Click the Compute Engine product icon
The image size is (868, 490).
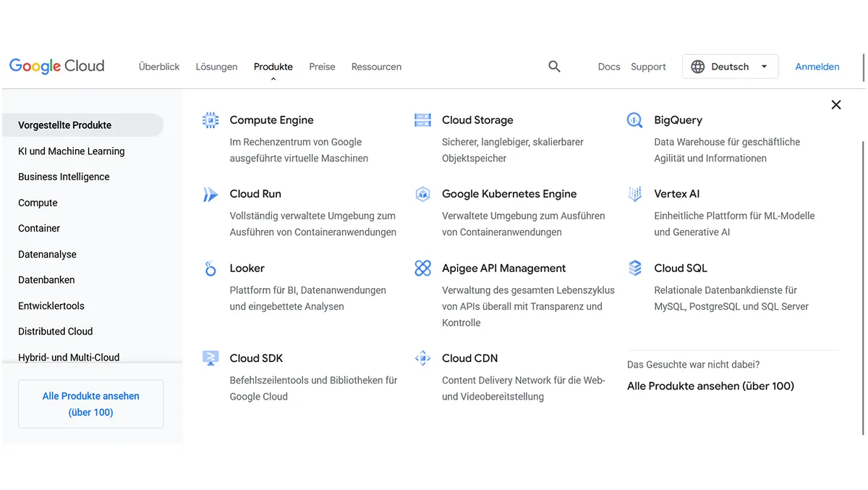210,120
